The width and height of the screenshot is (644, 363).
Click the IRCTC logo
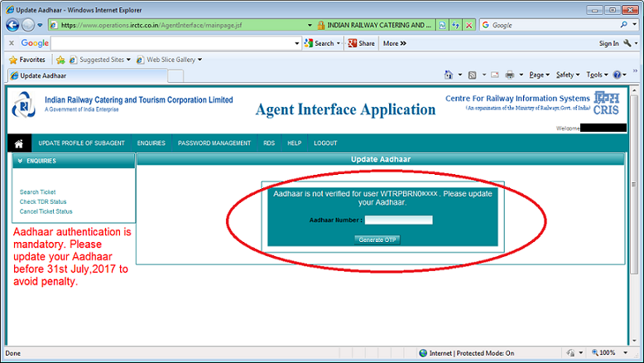pos(24,104)
